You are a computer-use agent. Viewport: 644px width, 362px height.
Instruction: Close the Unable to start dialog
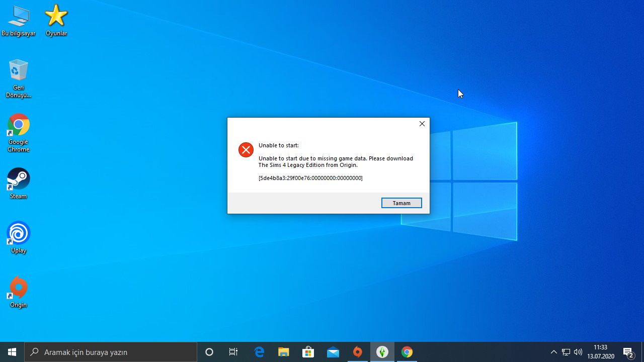pos(422,124)
